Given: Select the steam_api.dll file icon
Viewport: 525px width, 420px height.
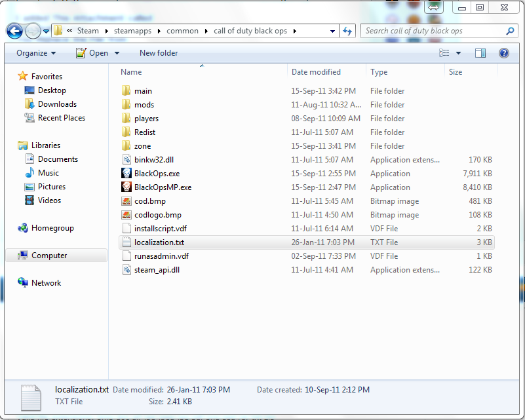Looking at the screenshot, I should point(126,269).
